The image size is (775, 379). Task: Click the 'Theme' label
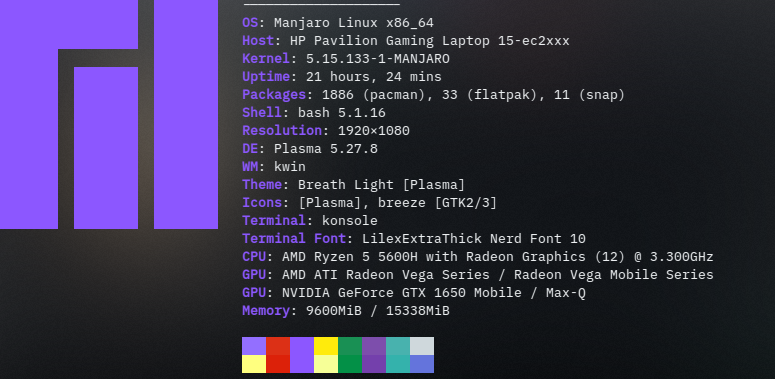262,185
